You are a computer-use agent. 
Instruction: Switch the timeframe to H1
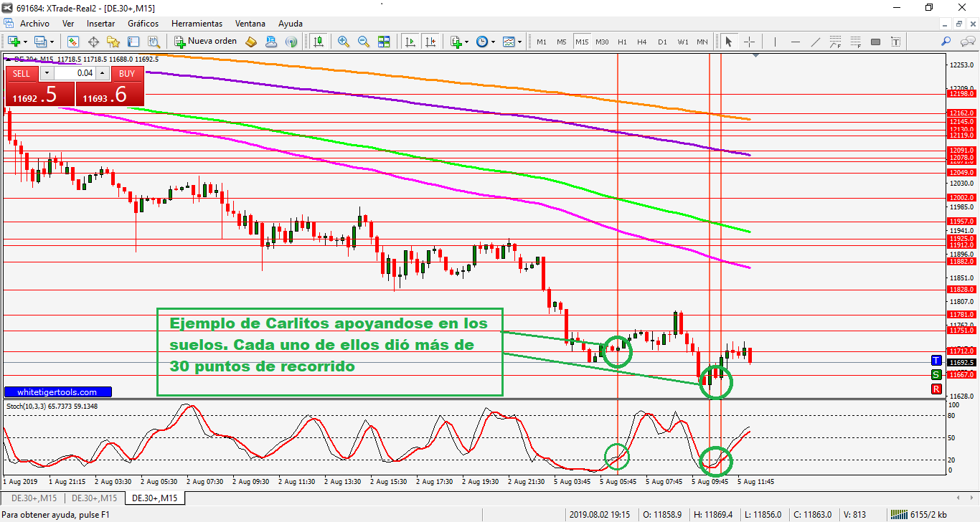point(622,42)
